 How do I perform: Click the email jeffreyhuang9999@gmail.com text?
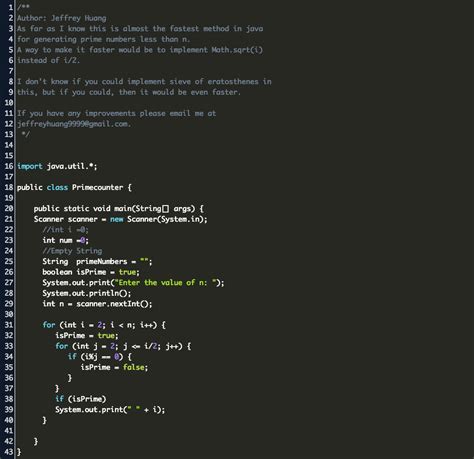74,124
